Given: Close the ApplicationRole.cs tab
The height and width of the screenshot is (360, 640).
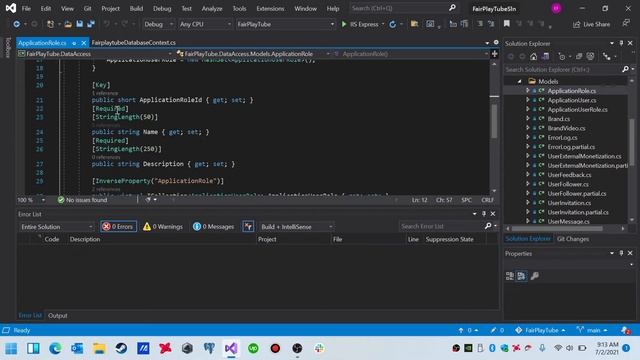Looking at the screenshot, I should click(x=84, y=43).
